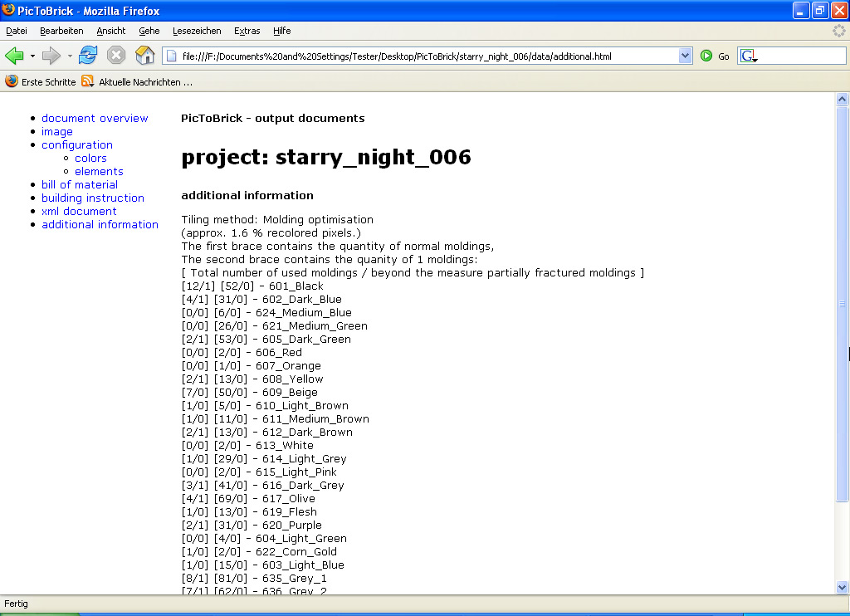Image resolution: width=850 pixels, height=616 pixels.
Task: Open the building instruction link
Action: pos(93,198)
